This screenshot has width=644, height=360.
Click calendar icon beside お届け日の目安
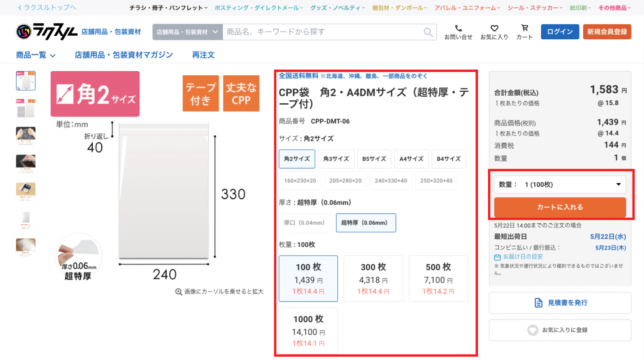(x=498, y=257)
